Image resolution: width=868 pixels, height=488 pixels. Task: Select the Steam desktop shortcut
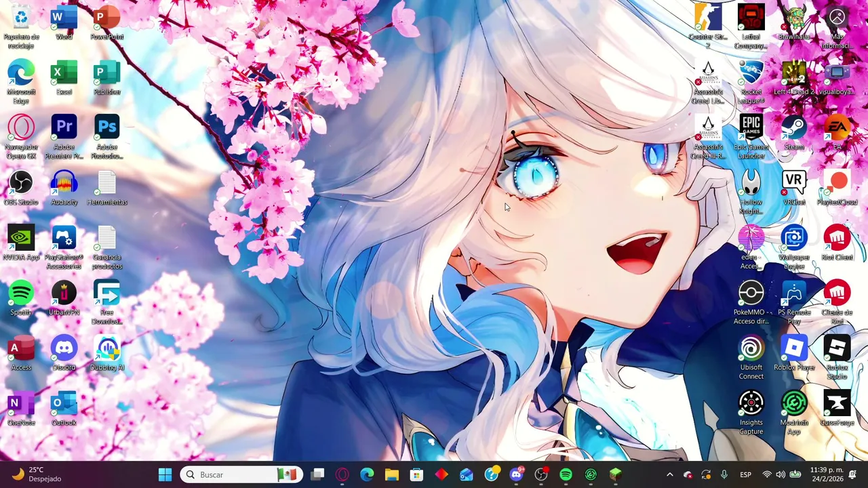[x=793, y=131]
